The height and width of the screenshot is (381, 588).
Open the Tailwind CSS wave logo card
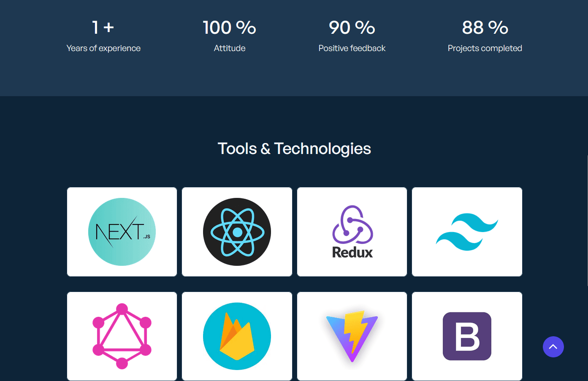[x=467, y=232]
